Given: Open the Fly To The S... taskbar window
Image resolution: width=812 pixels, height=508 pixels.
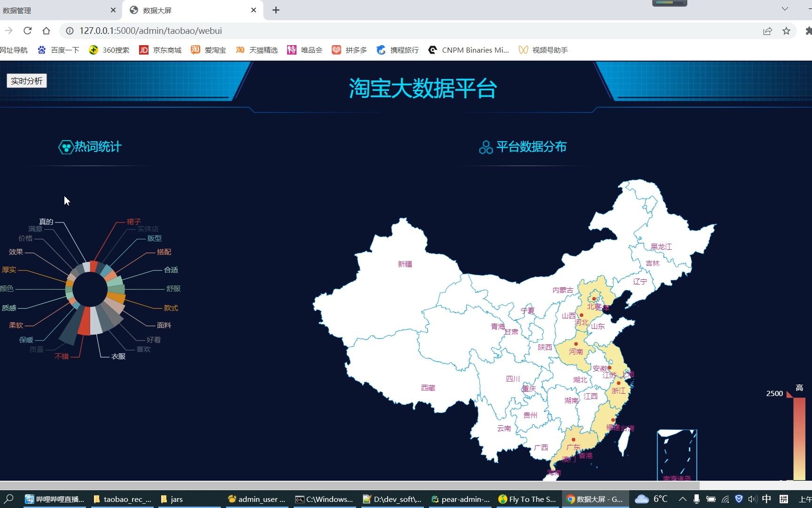Looking at the screenshot, I should click(527, 499).
